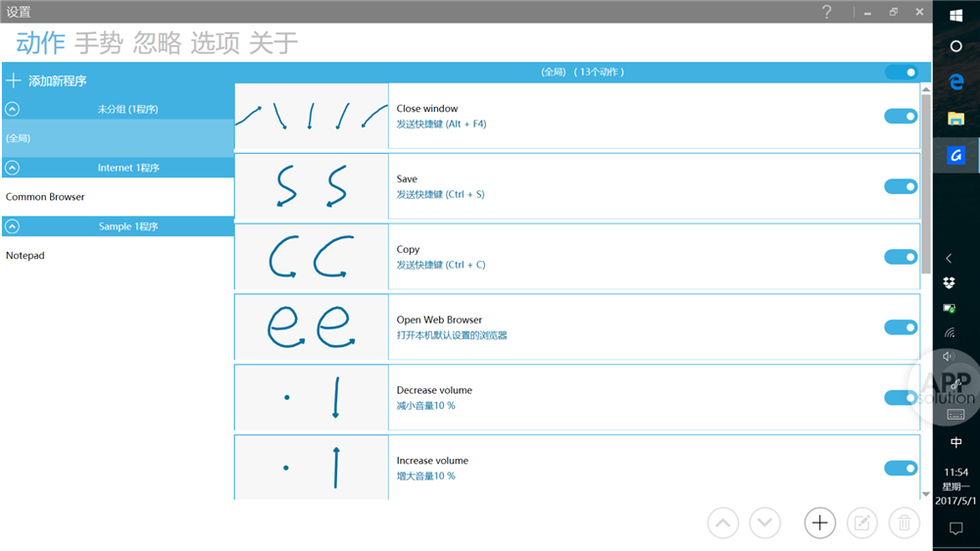This screenshot has height=551, width=980.
Task: Click the delete action trash icon
Action: point(904,524)
